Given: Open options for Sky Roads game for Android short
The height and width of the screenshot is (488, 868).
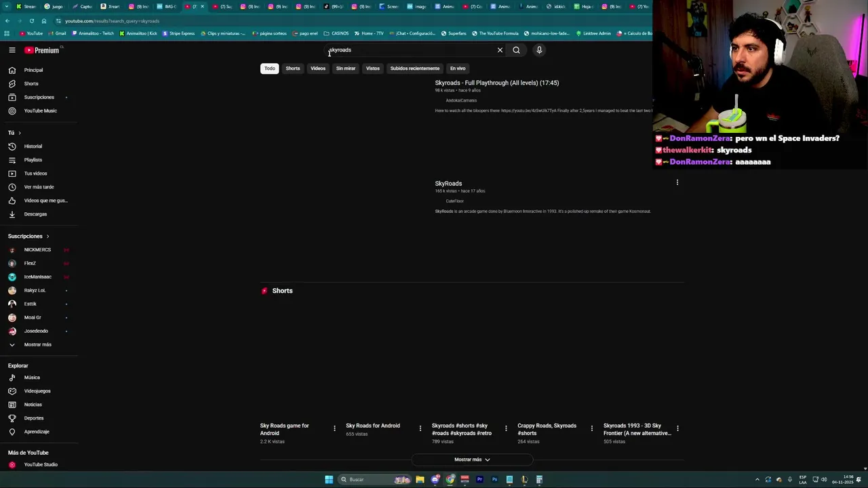Looking at the screenshot, I should (334, 428).
